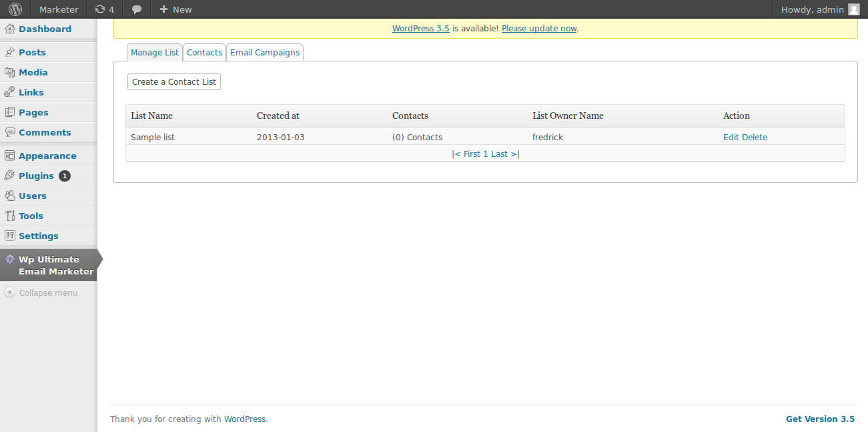Go to First page link
868x432 pixels.
click(x=472, y=154)
